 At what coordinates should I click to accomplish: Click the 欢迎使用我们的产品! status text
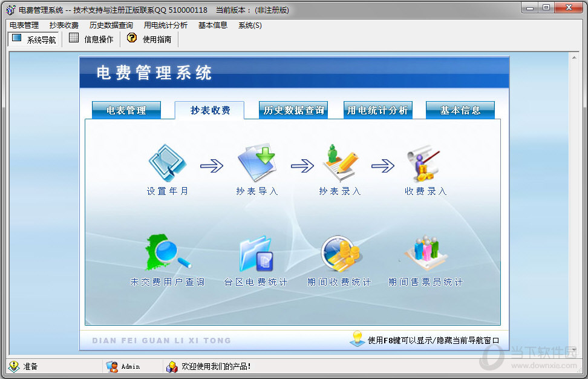point(216,366)
